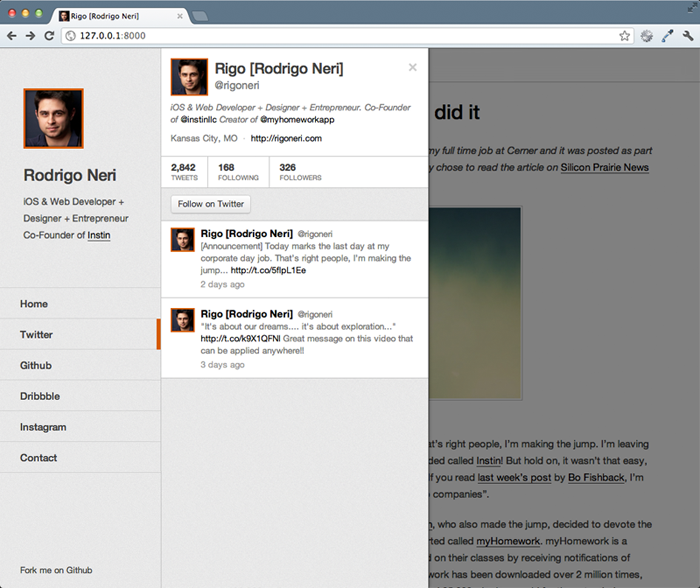The width and height of the screenshot is (700, 588).
Task: Open Dribbble in sidebar navigation
Action: click(x=80, y=396)
